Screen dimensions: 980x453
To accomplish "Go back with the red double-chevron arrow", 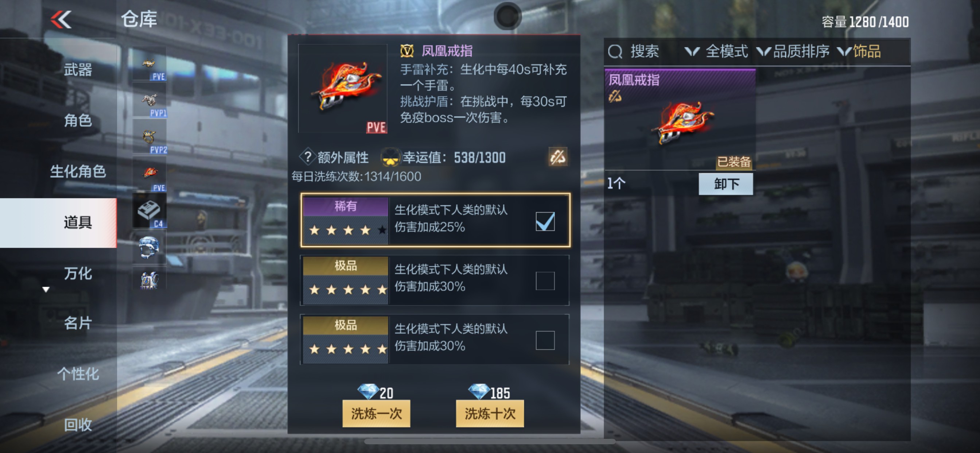I will [61, 19].
